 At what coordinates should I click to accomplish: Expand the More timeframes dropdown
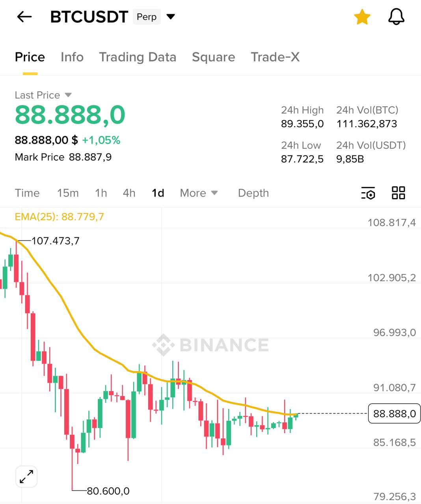click(199, 193)
